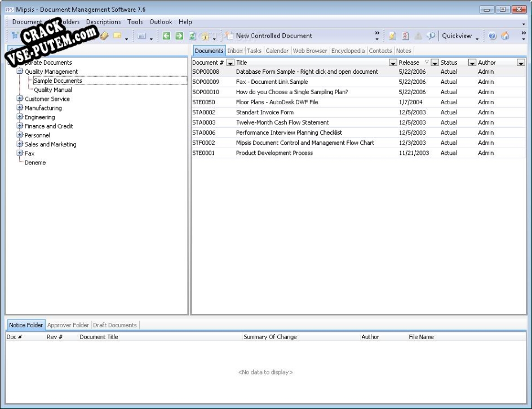Click the green refresh icon
The width and height of the screenshot is (532, 409).
pyautogui.click(x=192, y=35)
